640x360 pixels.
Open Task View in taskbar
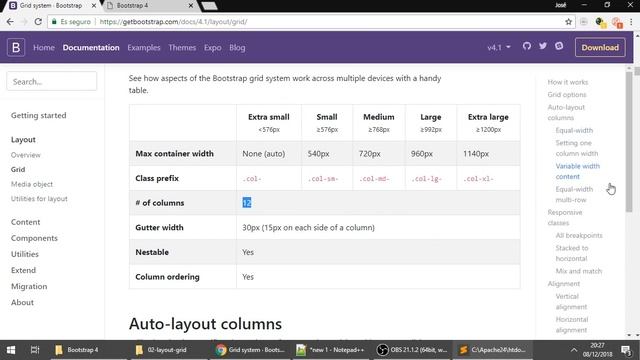35,350
